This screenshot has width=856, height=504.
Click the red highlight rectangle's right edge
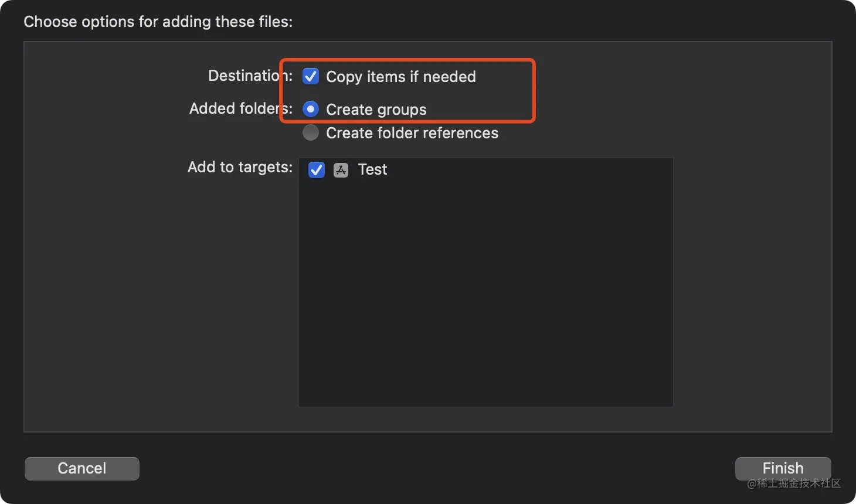click(x=534, y=91)
